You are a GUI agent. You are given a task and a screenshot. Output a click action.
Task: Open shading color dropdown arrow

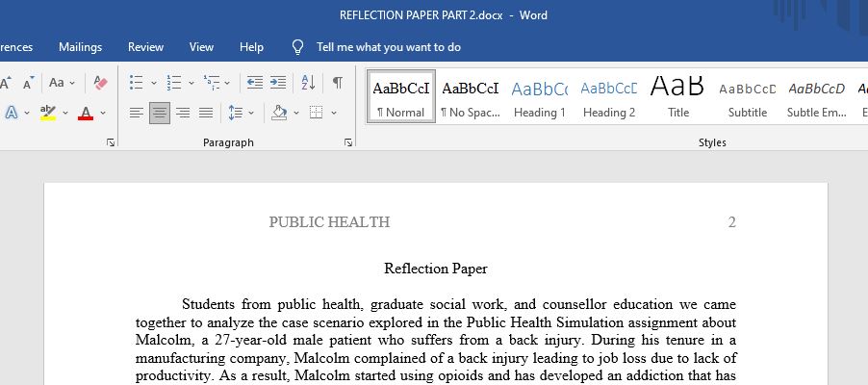pyautogui.click(x=296, y=113)
